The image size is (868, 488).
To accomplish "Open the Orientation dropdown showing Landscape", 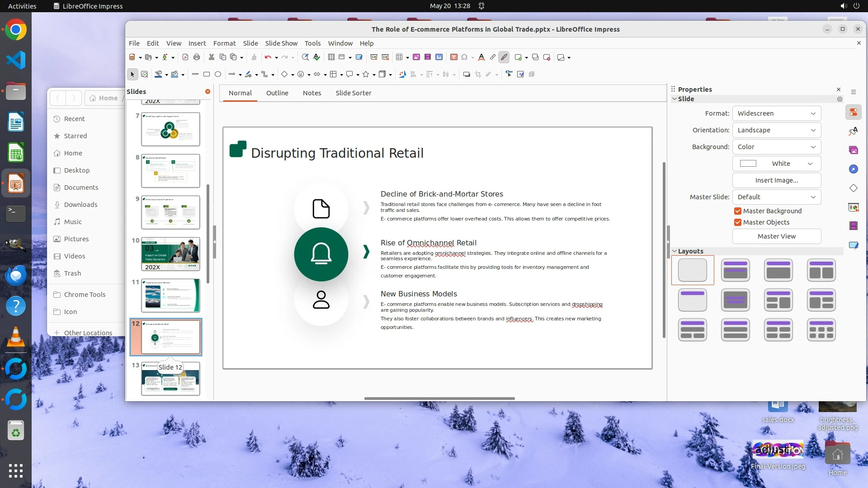I will [776, 130].
